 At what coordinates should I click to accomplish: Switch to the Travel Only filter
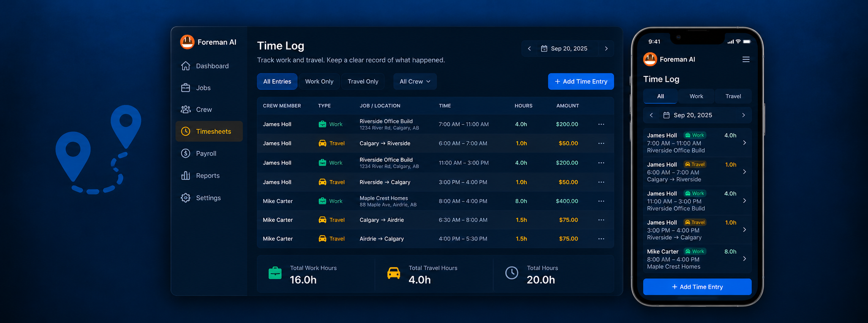click(x=363, y=81)
